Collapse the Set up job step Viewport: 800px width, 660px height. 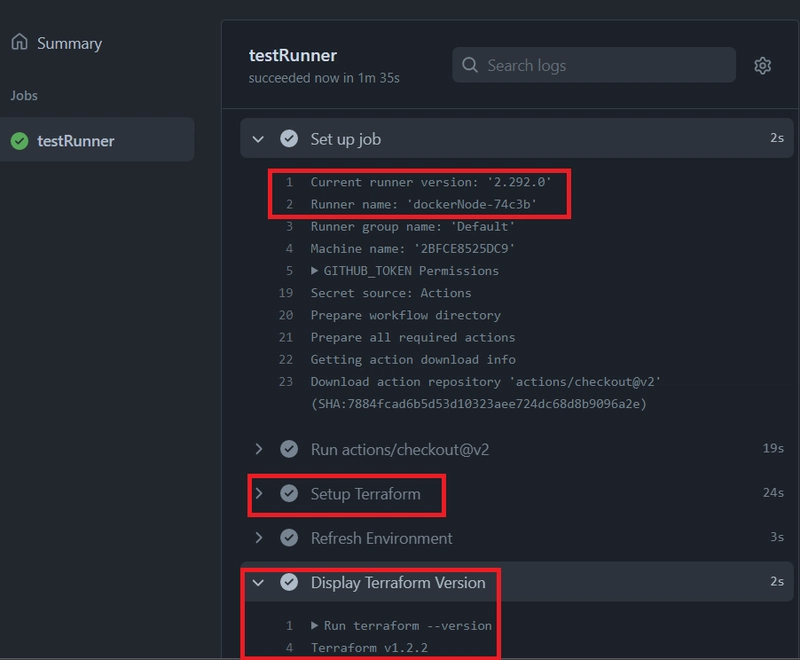(x=259, y=139)
